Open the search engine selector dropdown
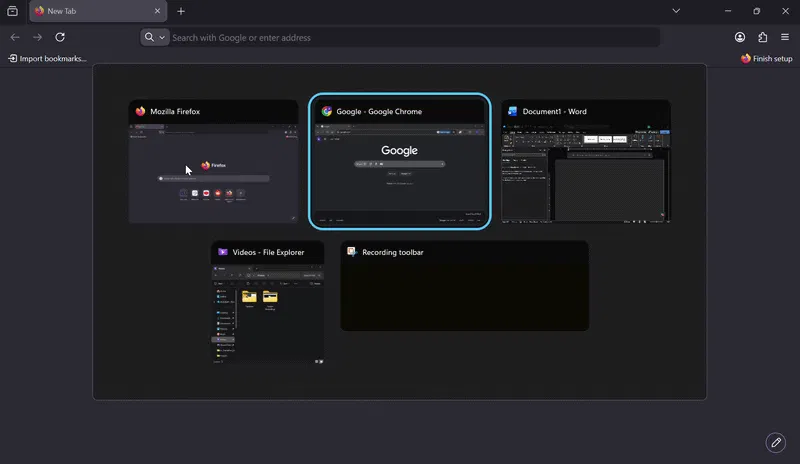This screenshot has height=464, width=800. [155, 37]
